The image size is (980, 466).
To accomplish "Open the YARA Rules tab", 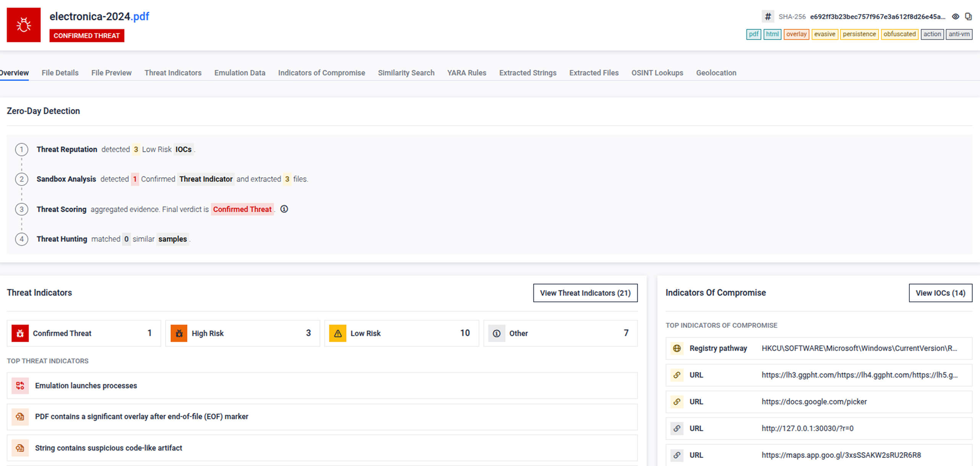I will (x=467, y=73).
